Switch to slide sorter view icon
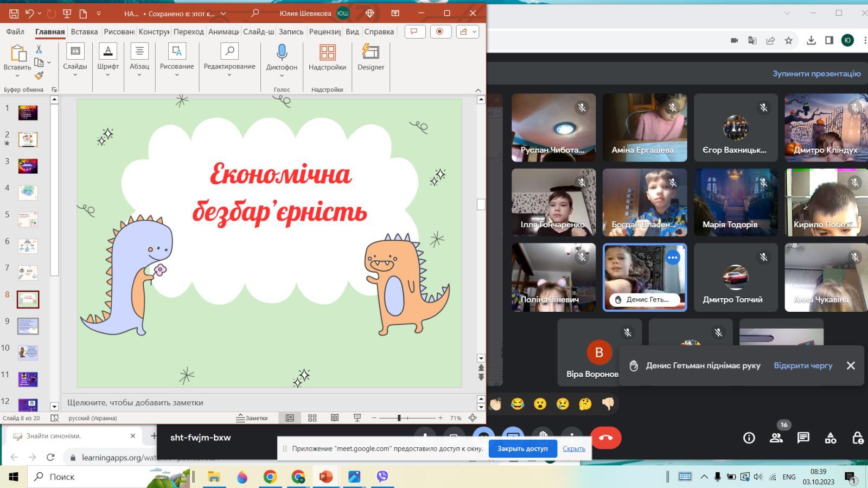The width and height of the screenshot is (868, 488). pyautogui.click(x=312, y=418)
